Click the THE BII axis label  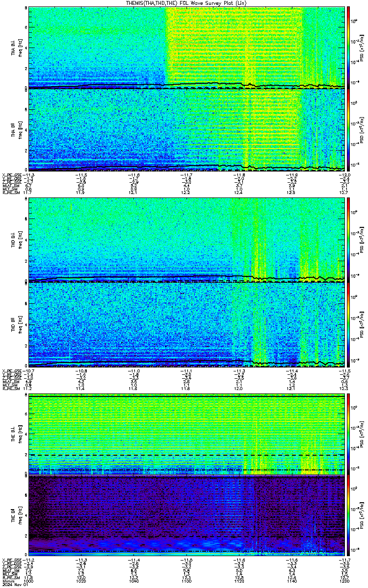(x=13, y=516)
